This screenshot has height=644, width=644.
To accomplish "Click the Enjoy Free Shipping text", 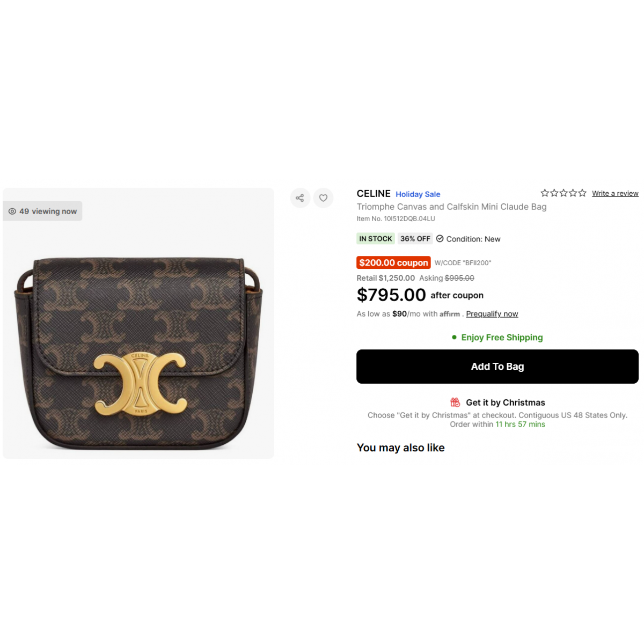I will click(x=502, y=338).
